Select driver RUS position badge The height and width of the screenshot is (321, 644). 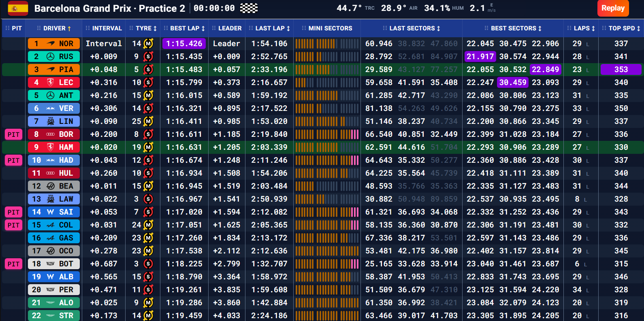tap(54, 56)
